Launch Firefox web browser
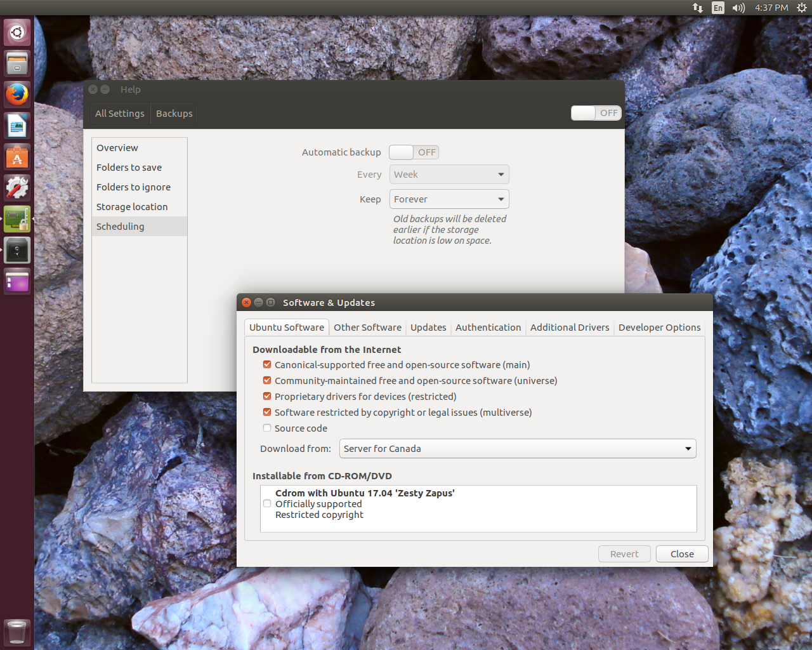The width and height of the screenshot is (812, 650). 17,95
